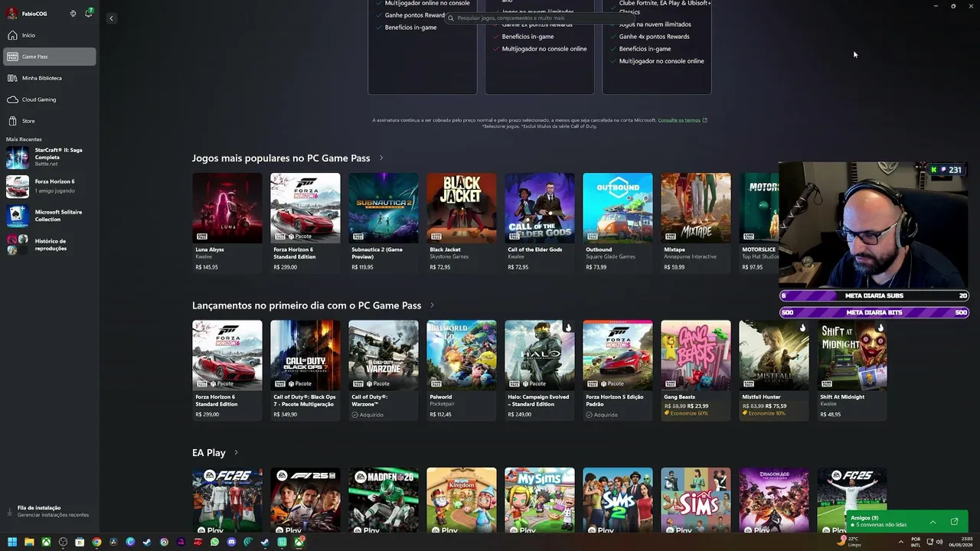The width and height of the screenshot is (980, 551).
Task: Click the FabioCOG profile avatar
Action: coord(11,13)
